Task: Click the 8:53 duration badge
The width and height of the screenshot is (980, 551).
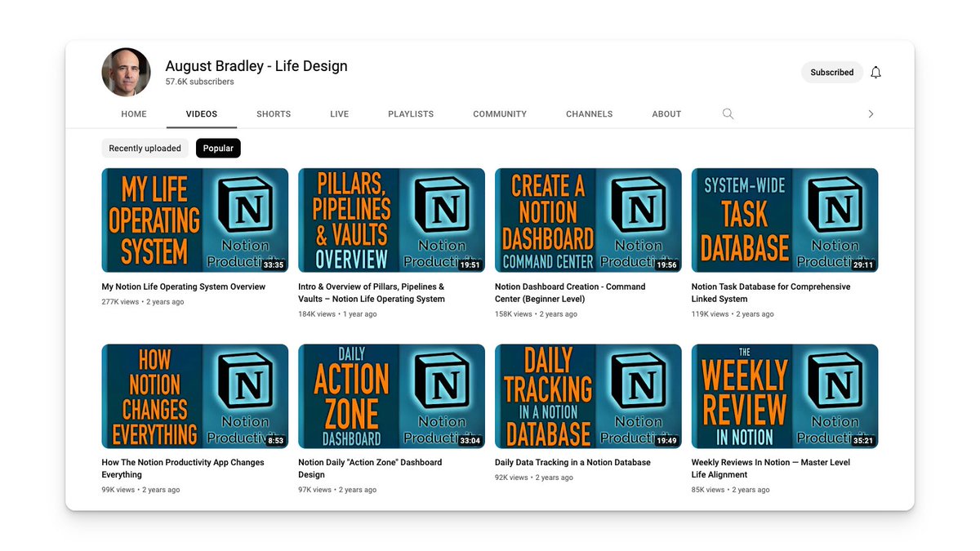Action: (276, 441)
